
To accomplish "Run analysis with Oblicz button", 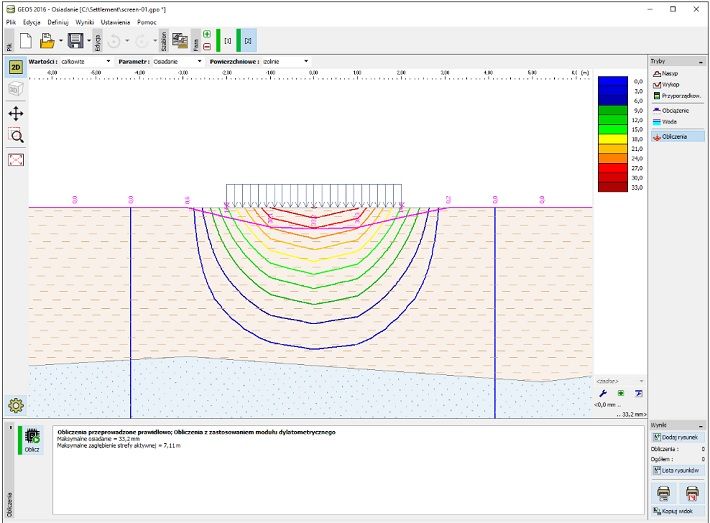I will 32,440.
